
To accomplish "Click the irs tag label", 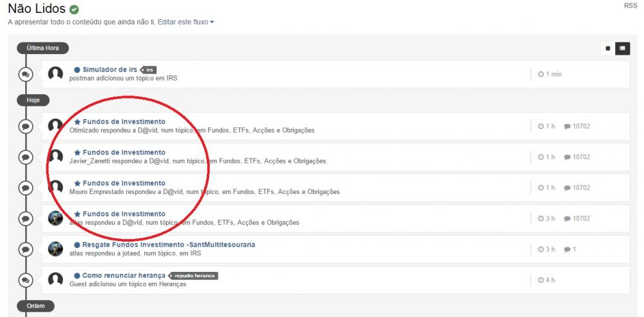I will point(149,70).
